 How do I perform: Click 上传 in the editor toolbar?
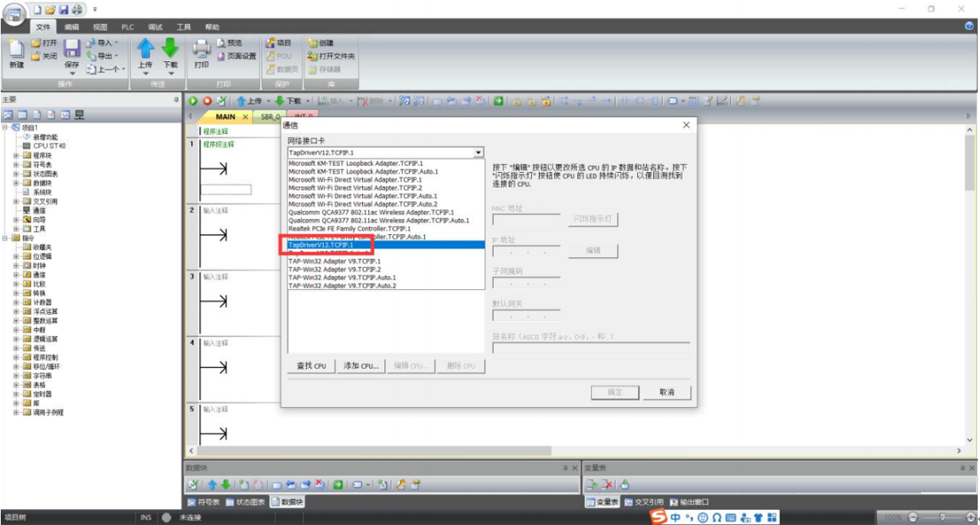(250, 101)
